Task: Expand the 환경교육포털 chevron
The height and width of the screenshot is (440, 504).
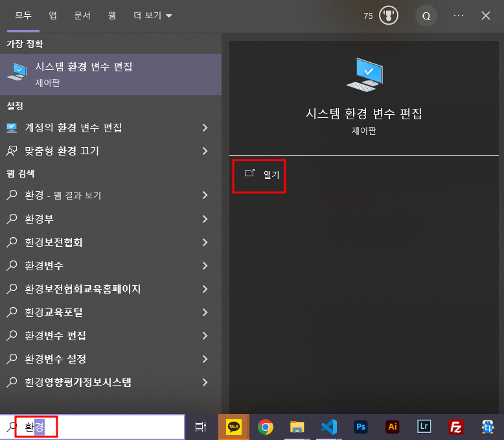Action: pyautogui.click(x=205, y=312)
